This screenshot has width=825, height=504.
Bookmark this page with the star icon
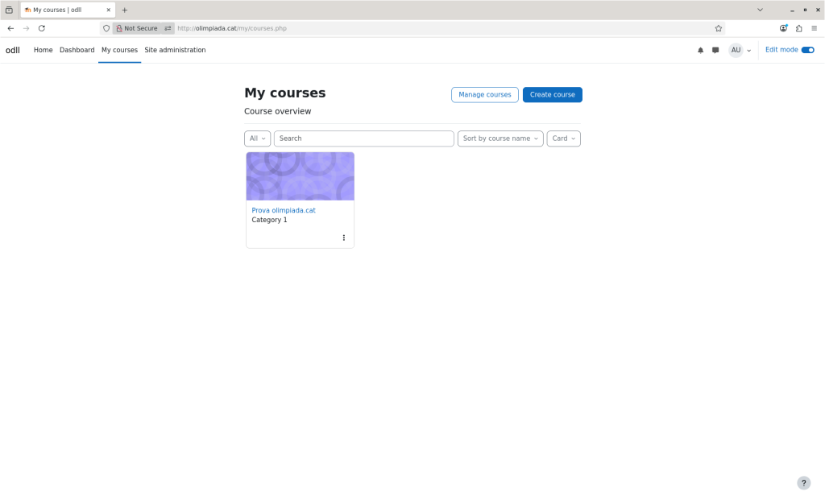coord(719,28)
